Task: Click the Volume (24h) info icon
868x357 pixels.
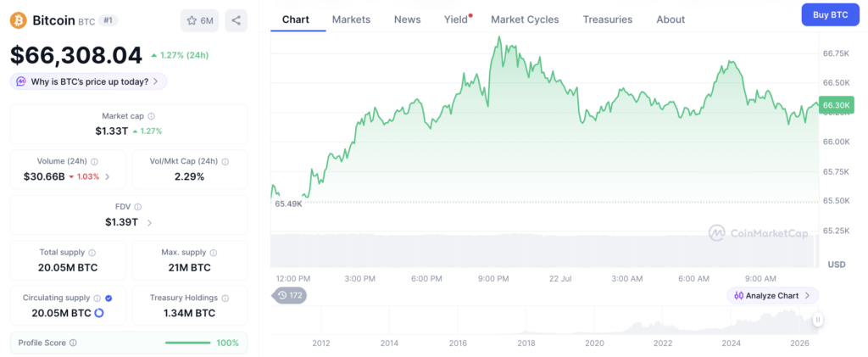Action: [x=94, y=162]
